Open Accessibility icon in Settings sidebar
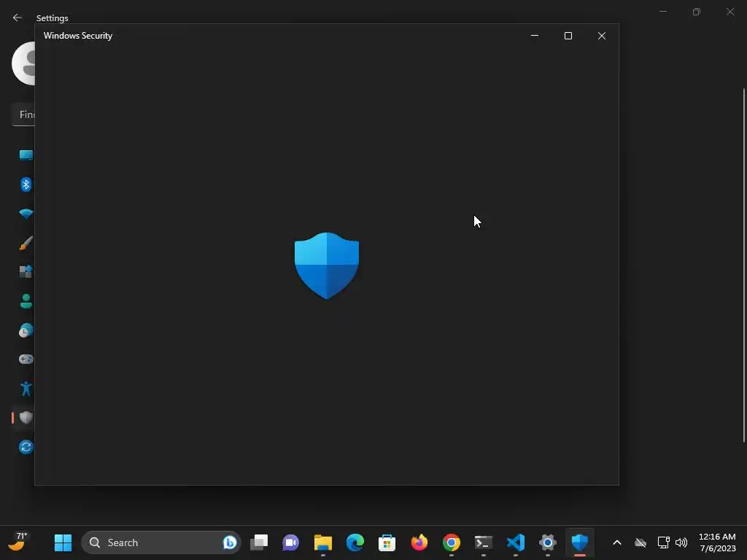The image size is (747, 560). click(26, 389)
